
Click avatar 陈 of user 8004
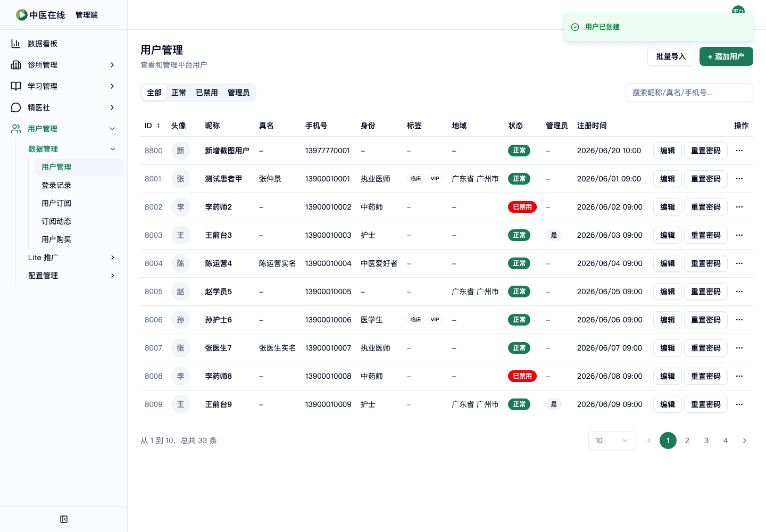pos(181,263)
